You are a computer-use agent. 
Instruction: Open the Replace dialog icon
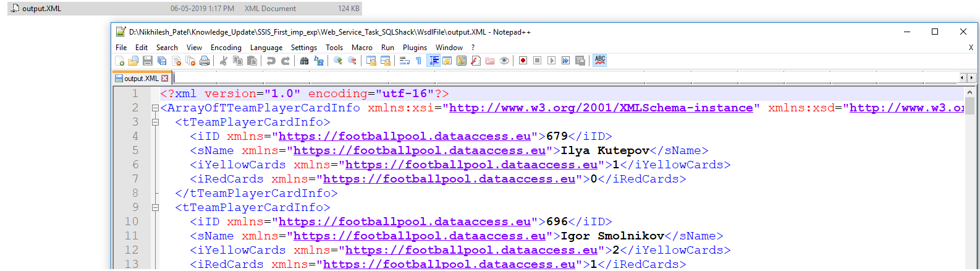319,61
